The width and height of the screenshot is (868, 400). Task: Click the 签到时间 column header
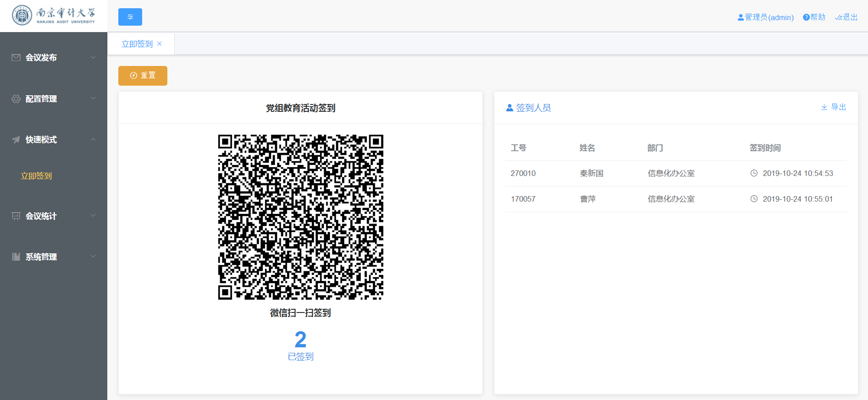pyautogui.click(x=765, y=148)
